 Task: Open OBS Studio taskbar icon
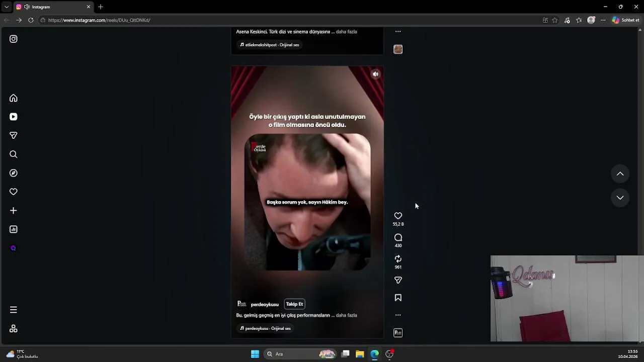click(389, 354)
